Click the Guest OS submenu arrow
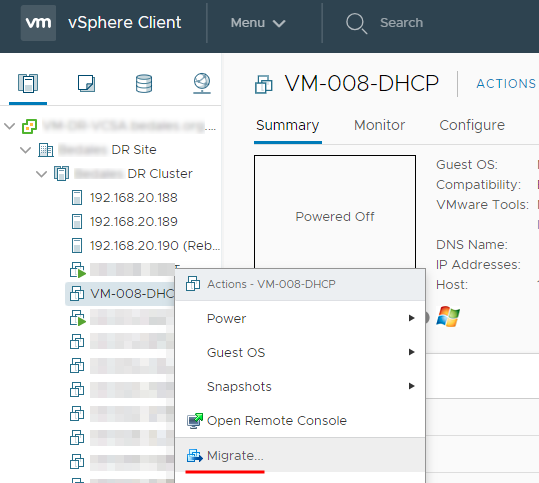The height and width of the screenshot is (483, 539). click(411, 352)
